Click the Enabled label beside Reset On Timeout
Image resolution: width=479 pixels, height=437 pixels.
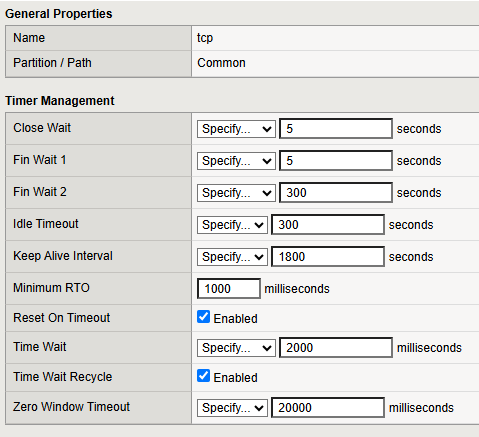coord(235,319)
